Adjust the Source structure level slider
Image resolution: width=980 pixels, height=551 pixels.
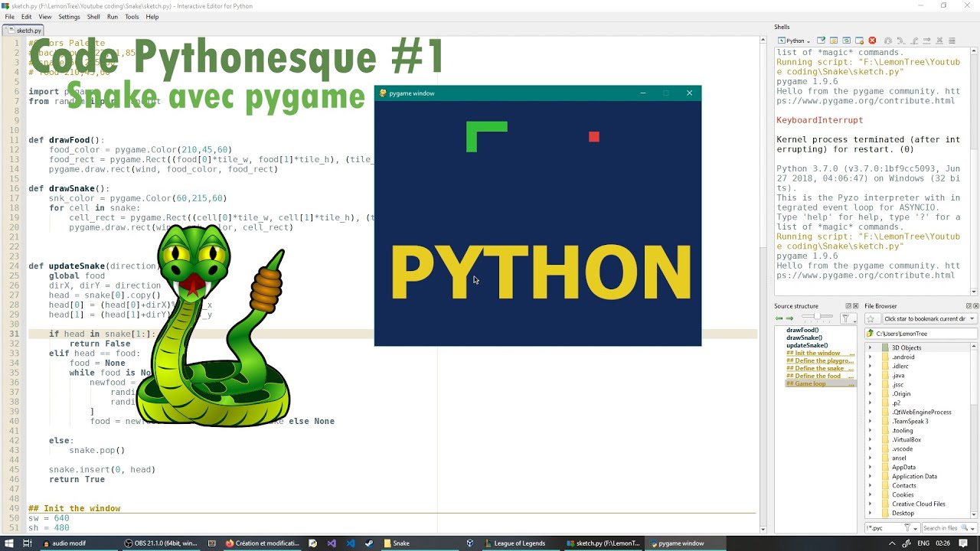tap(817, 316)
